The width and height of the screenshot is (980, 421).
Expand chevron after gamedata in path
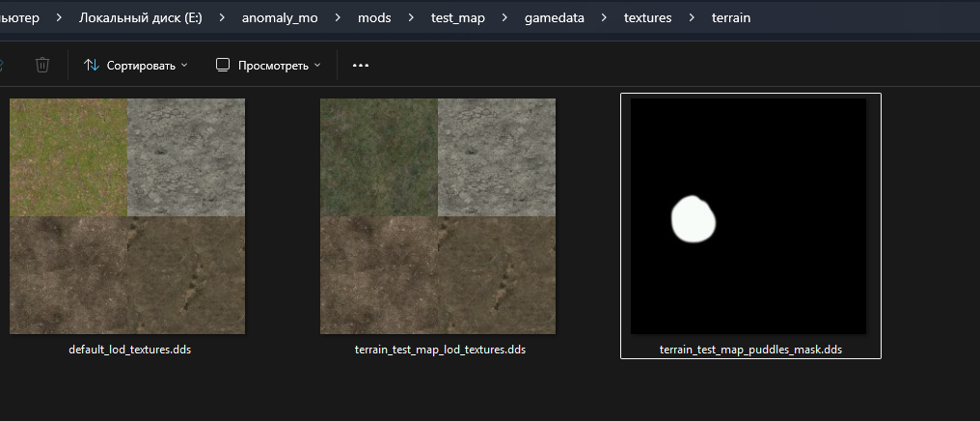click(x=605, y=18)
